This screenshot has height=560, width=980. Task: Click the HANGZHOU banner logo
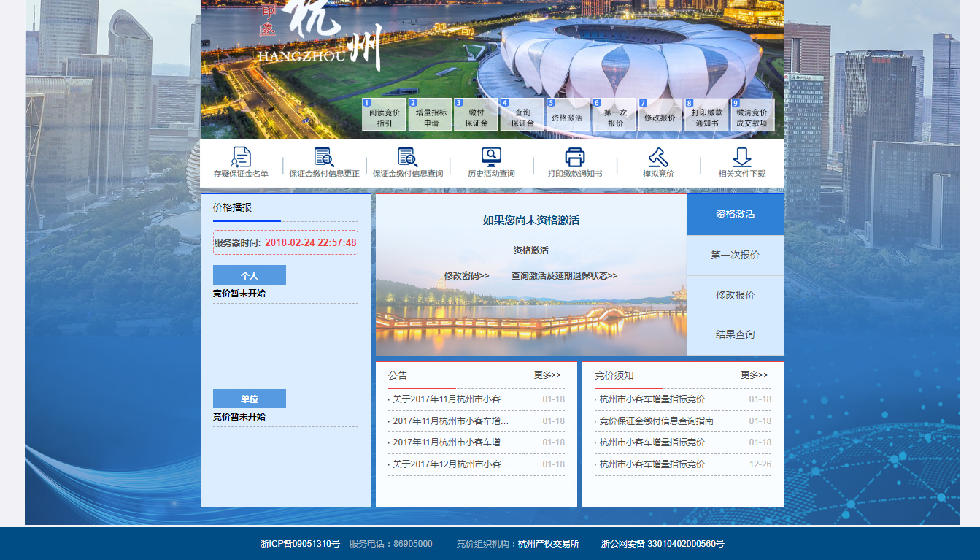point(320,35)
